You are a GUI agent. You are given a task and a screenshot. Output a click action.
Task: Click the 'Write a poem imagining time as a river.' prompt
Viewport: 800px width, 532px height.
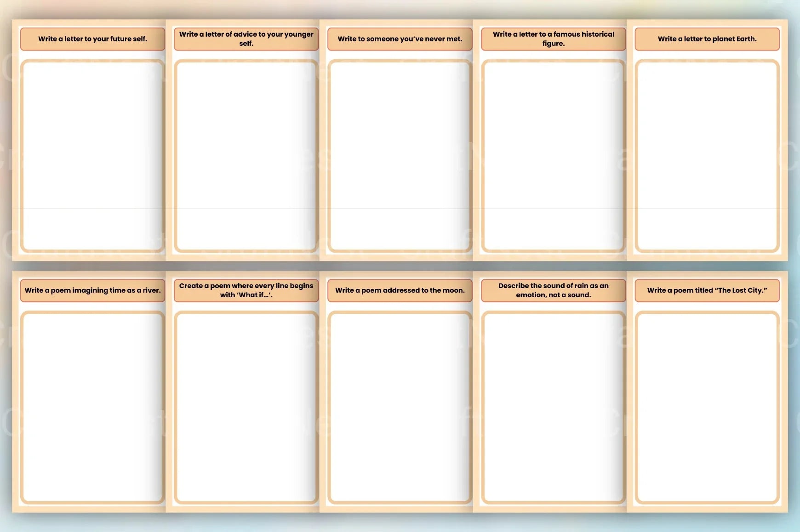pyautogui.click(x=92, y=290)
